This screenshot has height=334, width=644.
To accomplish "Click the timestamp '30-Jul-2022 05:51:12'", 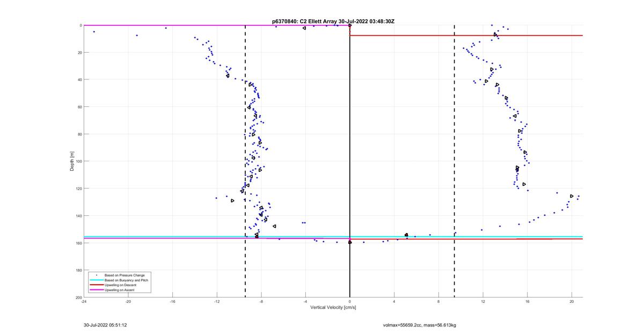I will (105, 325).
